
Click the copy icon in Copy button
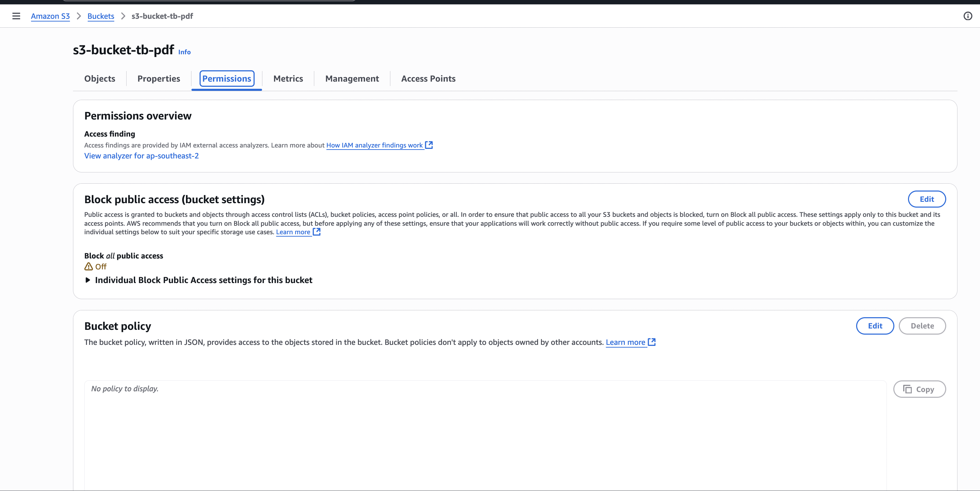(907, 389)
